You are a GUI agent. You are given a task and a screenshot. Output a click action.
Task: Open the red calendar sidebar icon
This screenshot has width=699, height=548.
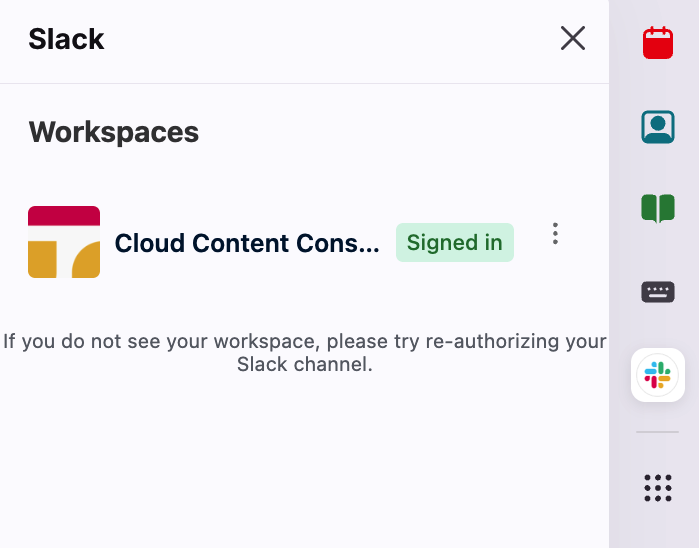(x=657, y=43)
